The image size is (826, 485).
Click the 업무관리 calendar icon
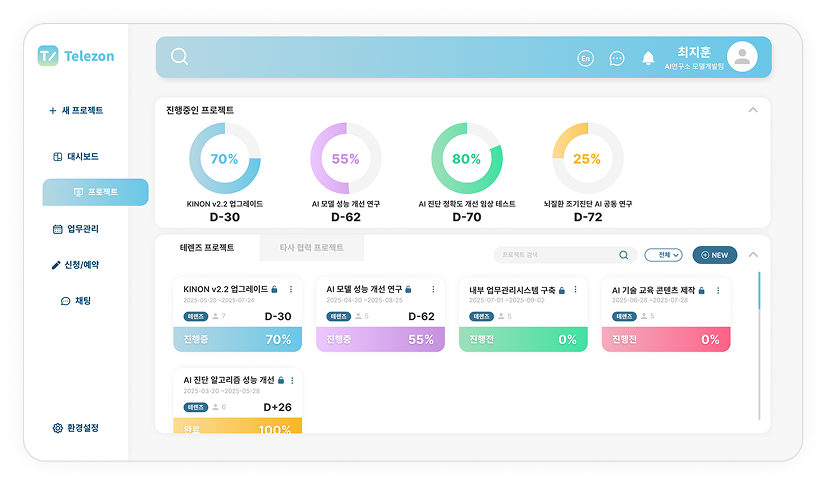pyautogui.click(x=57, y=229)
